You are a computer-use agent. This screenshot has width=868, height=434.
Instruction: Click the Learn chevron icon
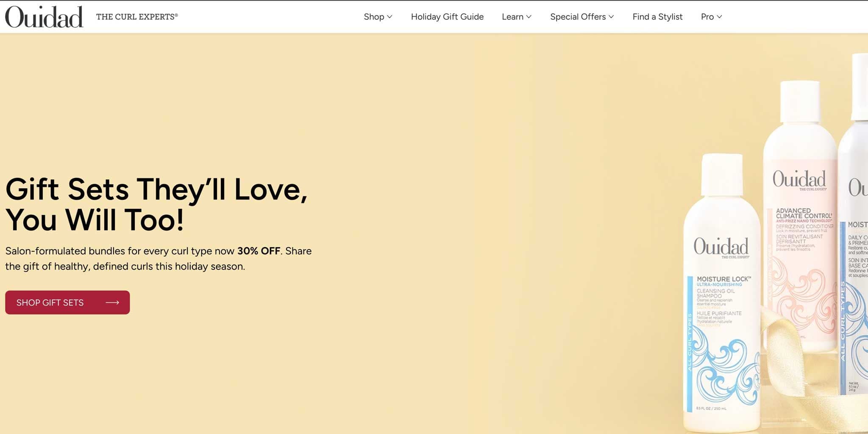pyautogui.click(x=529, y=17)
